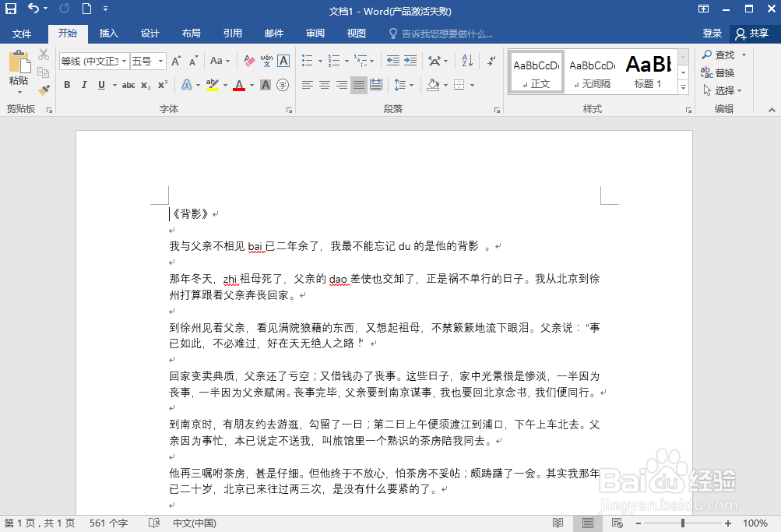Switch to the 引用 References tab

233,33
